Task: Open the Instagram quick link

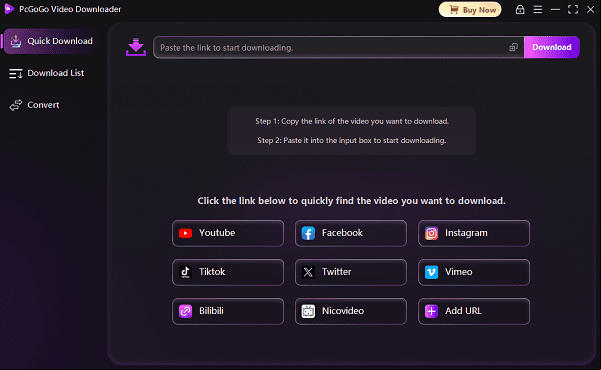Action: point(474,233)
